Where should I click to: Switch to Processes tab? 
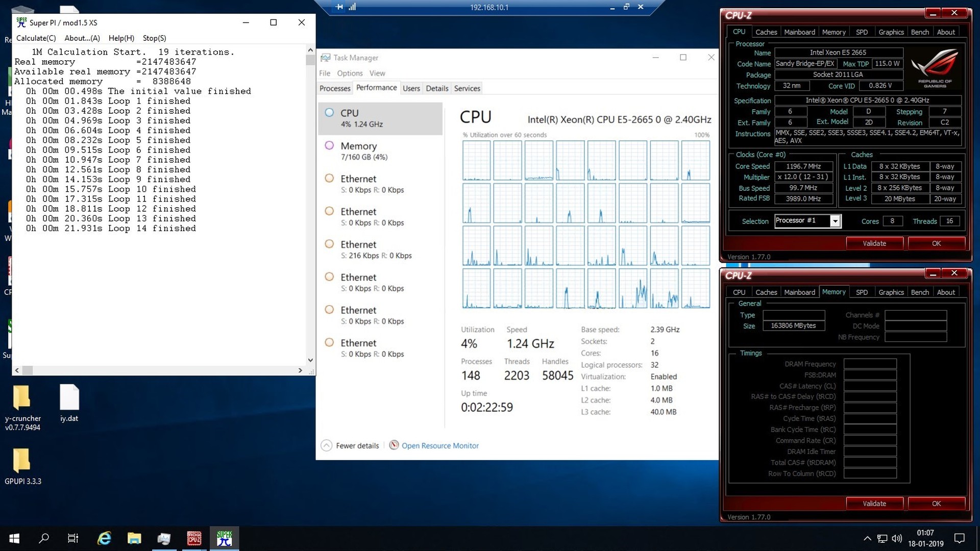335,88
